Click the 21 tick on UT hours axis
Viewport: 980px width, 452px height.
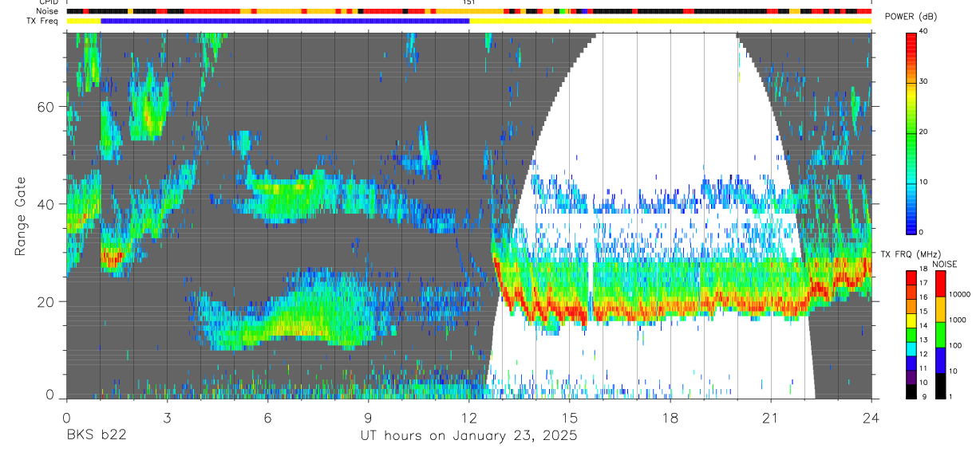771,417
